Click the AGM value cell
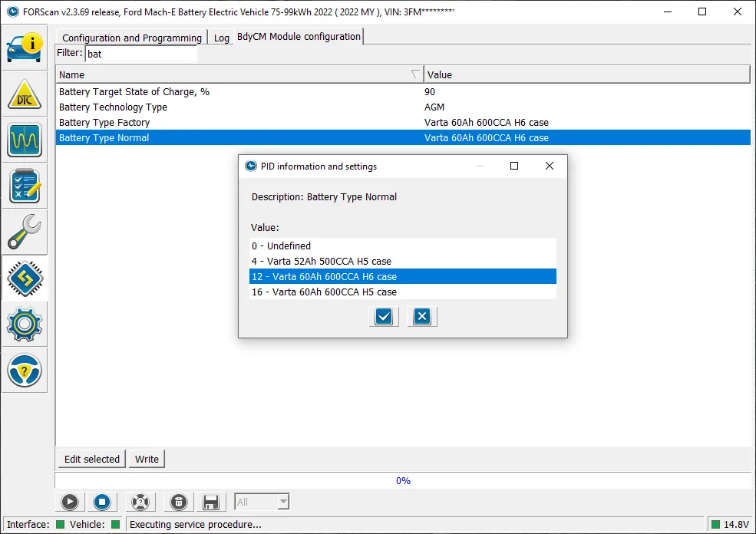This screenshot has height=534, width=756. 434,107
